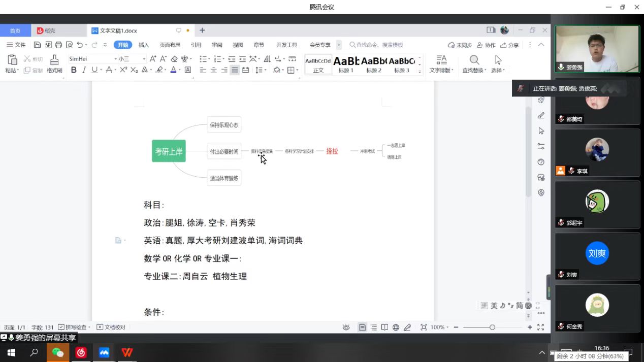The height and width of the screenshot is (362, 644).
Task: Click the muted mic icon next to 正在讲话
Action: 521,88
